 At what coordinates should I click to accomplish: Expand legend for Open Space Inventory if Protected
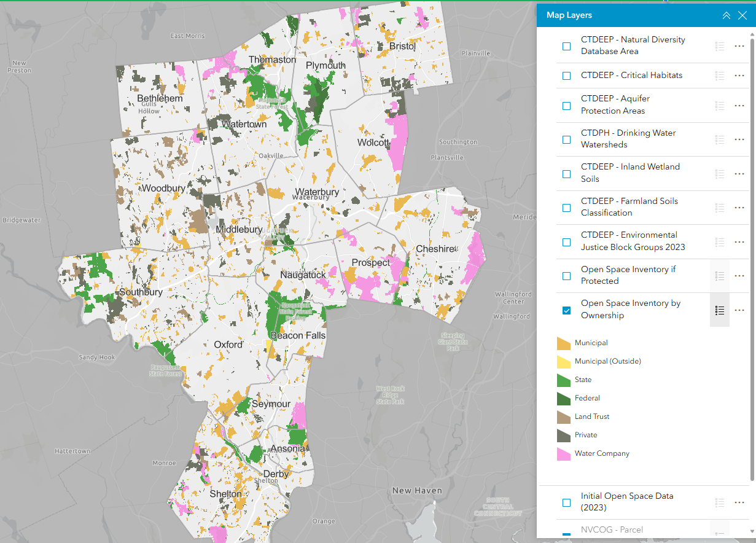pyautogui.click(x=720, y=276)
